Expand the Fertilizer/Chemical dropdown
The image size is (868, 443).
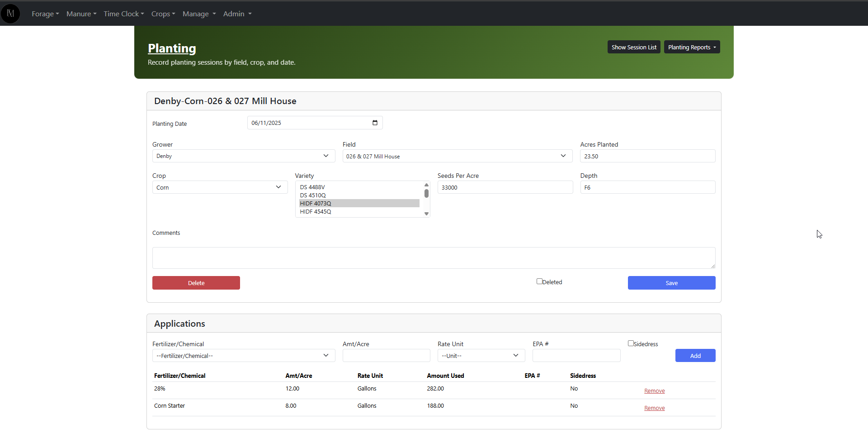pyautogui.click(x=244, y=356)
